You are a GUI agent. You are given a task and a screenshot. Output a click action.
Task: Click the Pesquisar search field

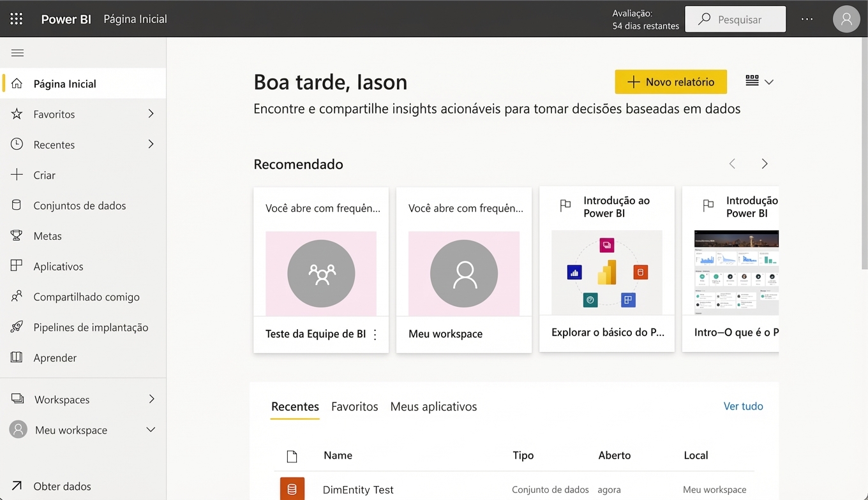point(735,19)
